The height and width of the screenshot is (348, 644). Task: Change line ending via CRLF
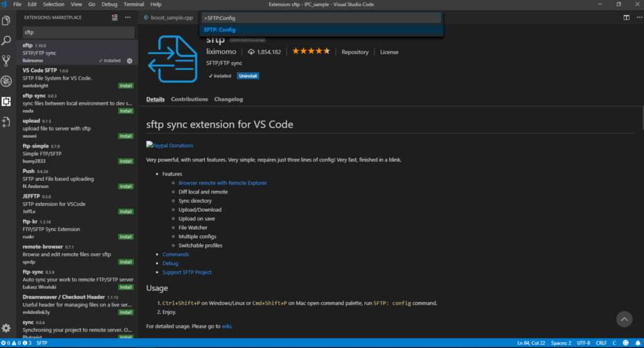[x=601, y=343]
